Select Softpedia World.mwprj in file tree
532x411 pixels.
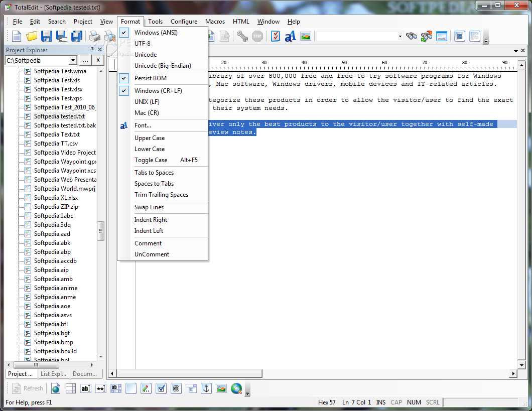click(x=64, y=189)
